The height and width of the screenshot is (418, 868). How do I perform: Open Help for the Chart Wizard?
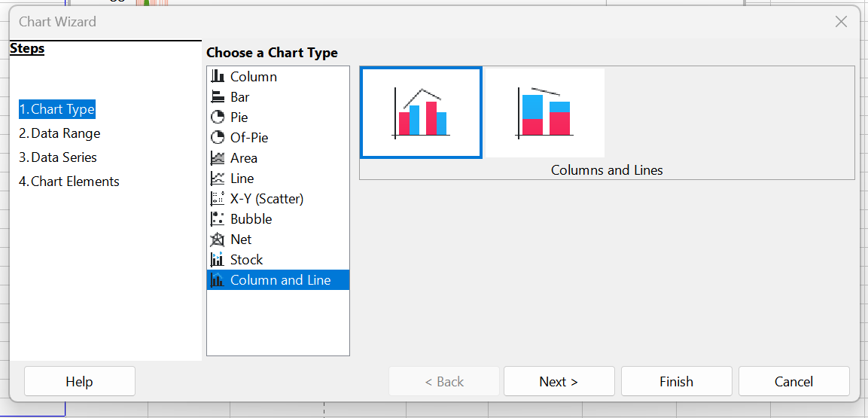point(79,382)
